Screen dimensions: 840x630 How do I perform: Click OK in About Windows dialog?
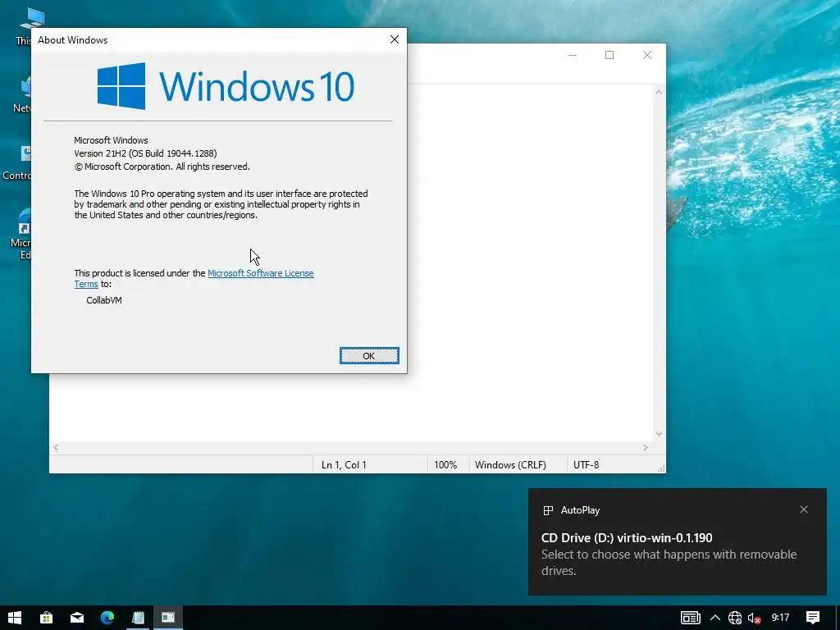pyautogui.click(x=369, y=356)
